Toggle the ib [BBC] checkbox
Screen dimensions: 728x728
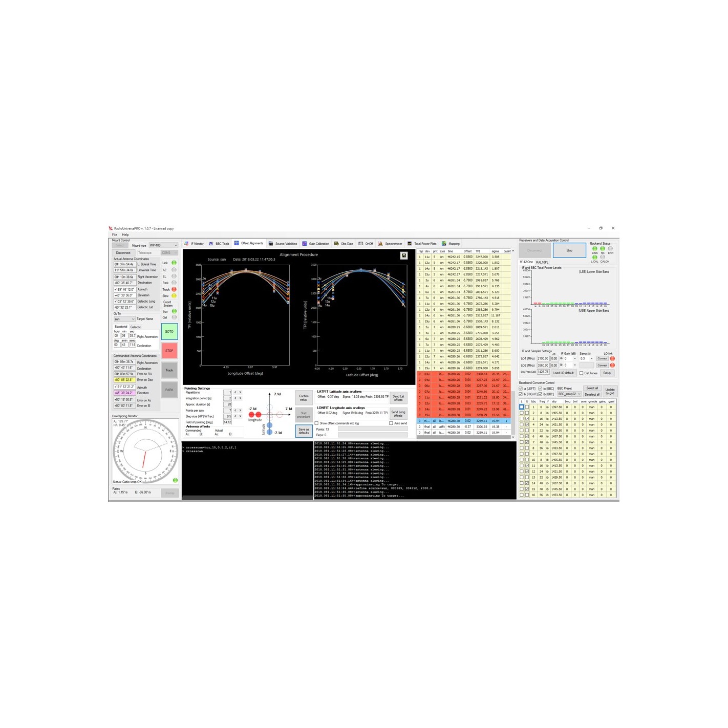tap(540, 394)
